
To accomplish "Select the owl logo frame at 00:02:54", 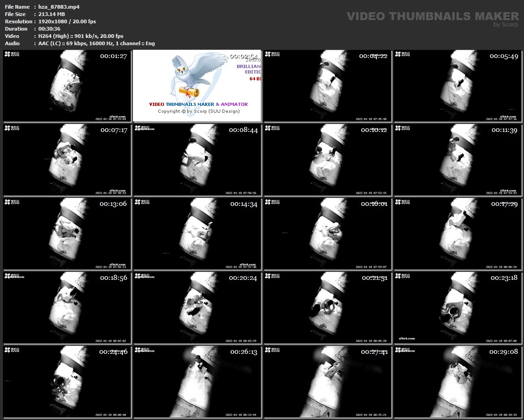I will (x=197, y=86).
